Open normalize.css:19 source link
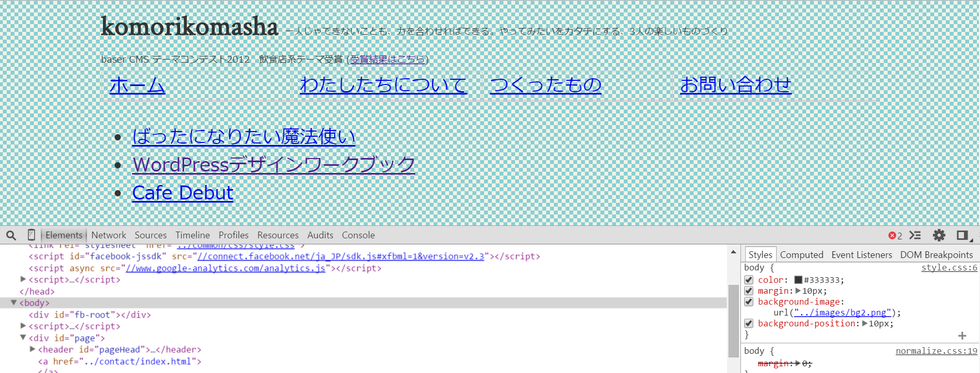The image size is (980, 373). (937, 351)
